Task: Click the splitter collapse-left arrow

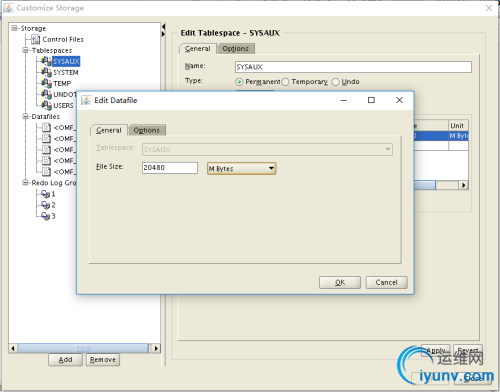Action: (x=163, y=26)
